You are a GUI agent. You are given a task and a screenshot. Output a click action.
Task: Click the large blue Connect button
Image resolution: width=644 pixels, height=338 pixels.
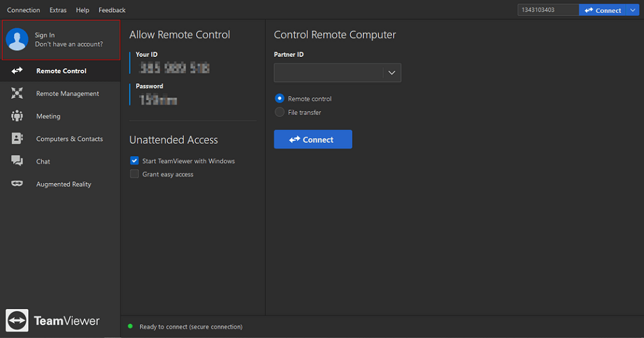313,139
